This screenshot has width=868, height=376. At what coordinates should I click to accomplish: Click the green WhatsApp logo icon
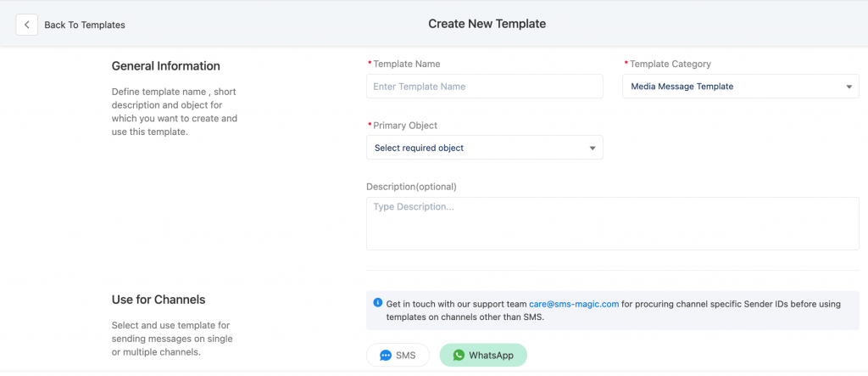(x=459, y=355)
